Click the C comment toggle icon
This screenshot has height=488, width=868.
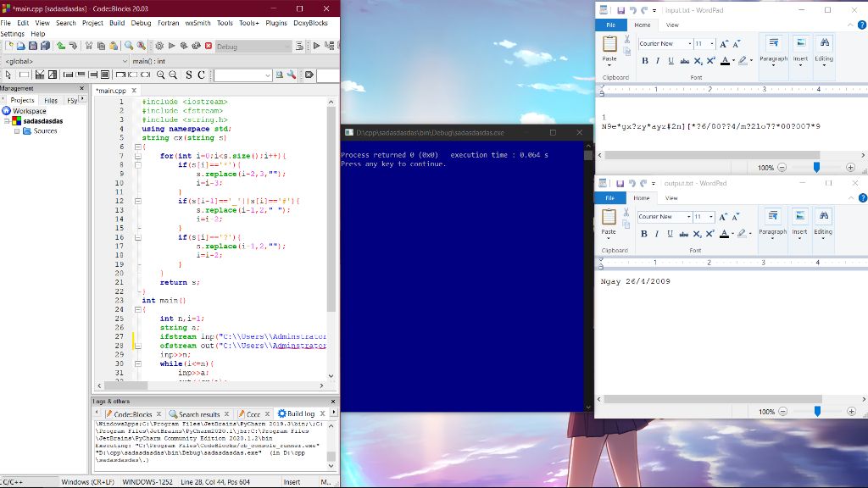tap(202, 75)
